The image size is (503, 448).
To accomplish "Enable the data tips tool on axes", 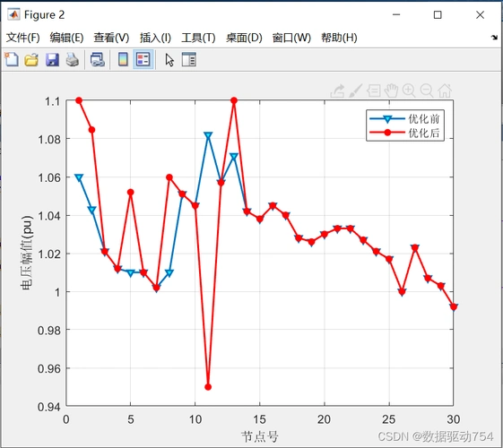I will (374, 91).
